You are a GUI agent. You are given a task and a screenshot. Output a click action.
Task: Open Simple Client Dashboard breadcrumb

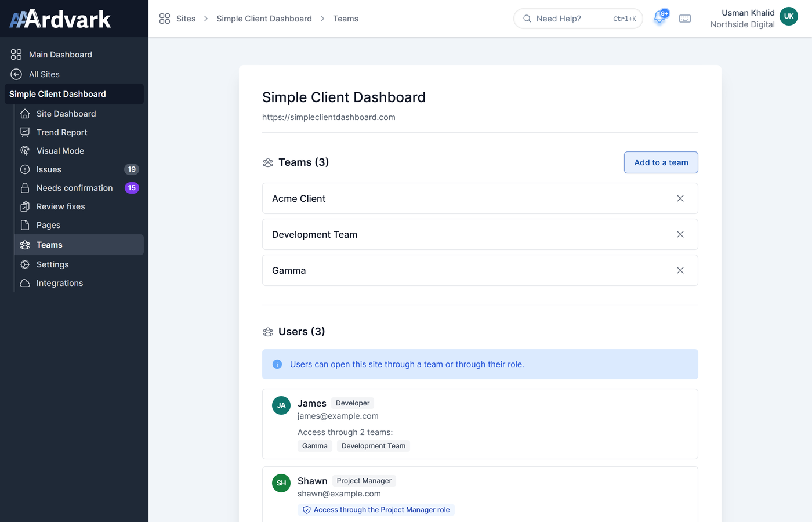pyautogui.click(x=264, y=19)
